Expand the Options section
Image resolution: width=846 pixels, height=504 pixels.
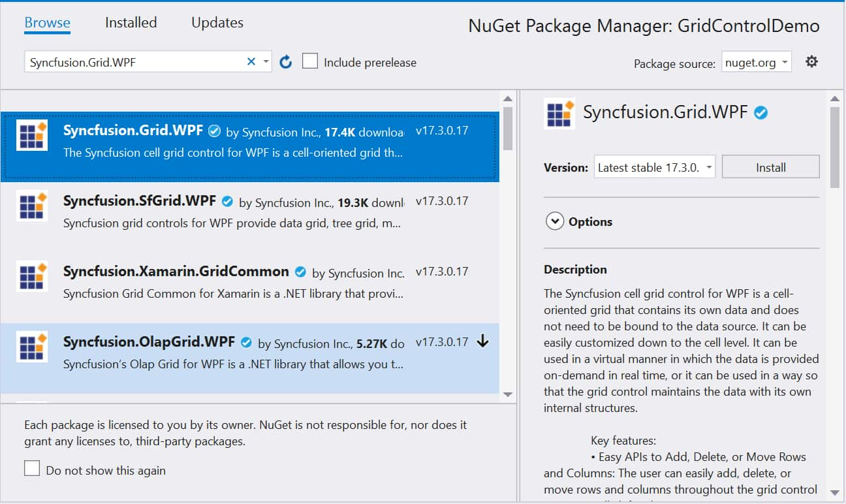pos(554,221)
